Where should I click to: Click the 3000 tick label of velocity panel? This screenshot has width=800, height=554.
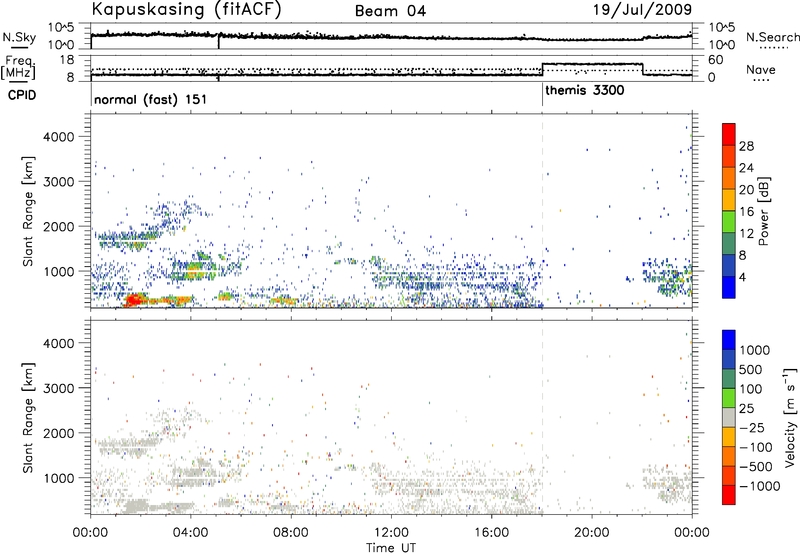pos(59,388)
